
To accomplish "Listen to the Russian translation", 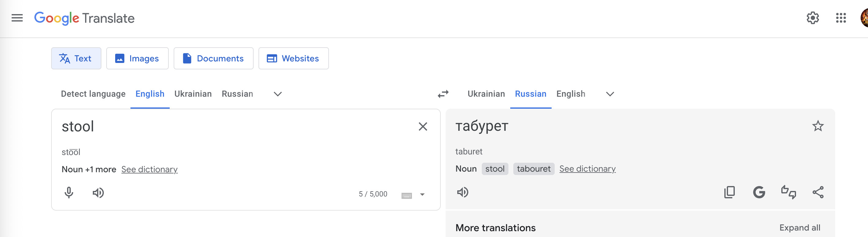I will 463,192.
